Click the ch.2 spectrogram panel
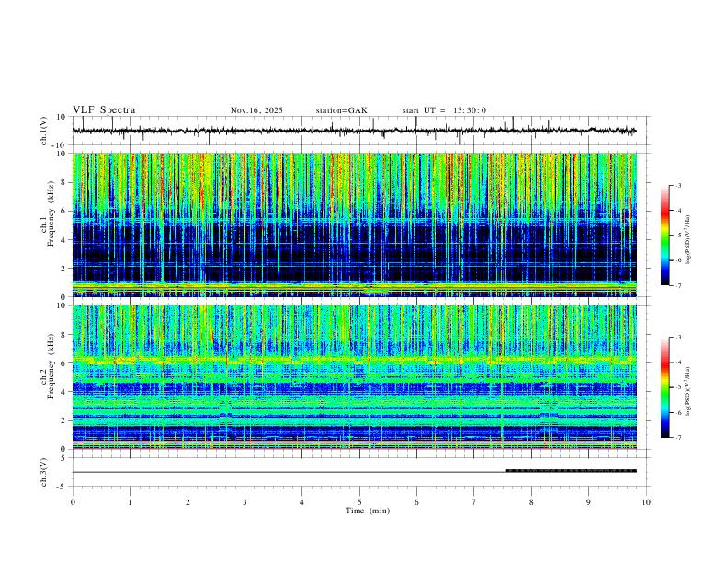 354,377
